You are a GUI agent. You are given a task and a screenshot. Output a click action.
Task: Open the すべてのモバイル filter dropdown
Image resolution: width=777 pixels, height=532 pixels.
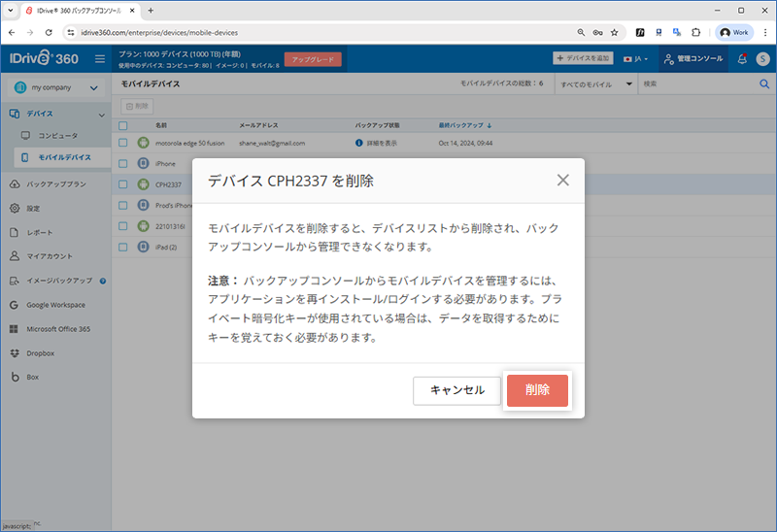(596, 84)
